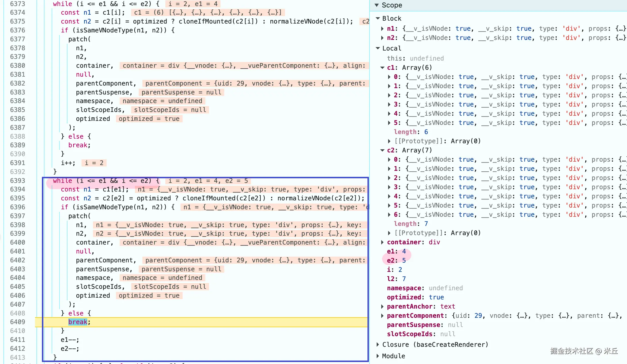Click inline value 'i = 2, e1 = 4, e2 = 5'
The width and height of the screenshot is (627, 364).
click(208, 181)
